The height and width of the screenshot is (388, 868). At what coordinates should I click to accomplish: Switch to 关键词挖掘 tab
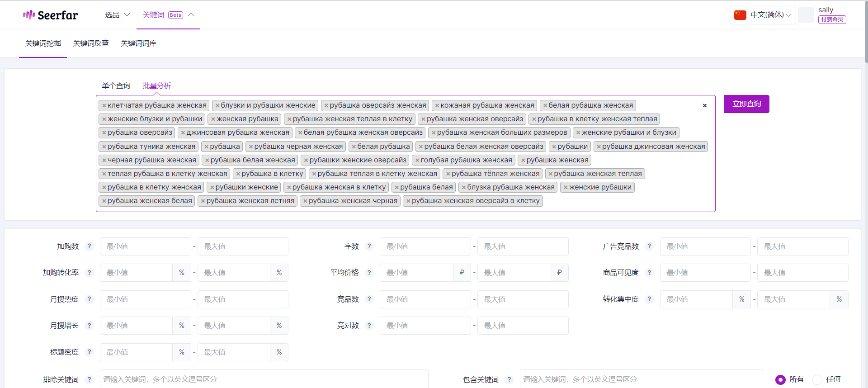click(x=43, y=43)
